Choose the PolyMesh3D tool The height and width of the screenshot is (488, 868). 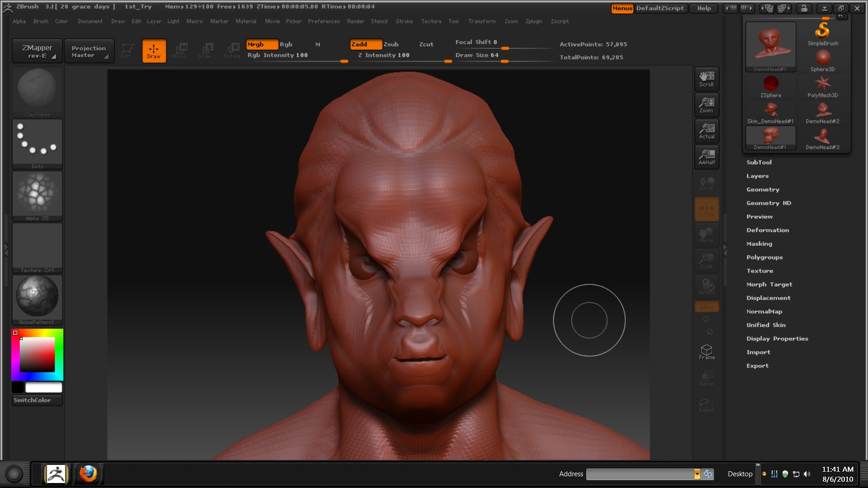point(823,84)
